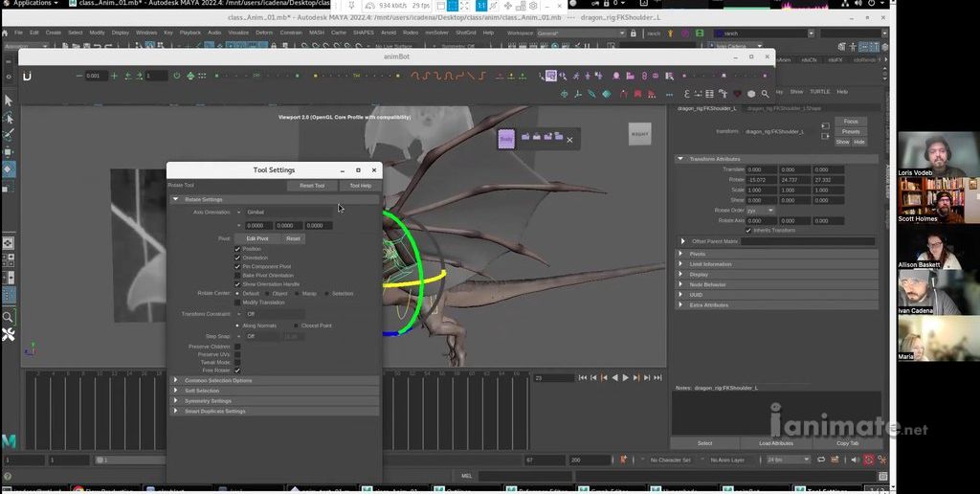Click the teal diamond icon in animBot

point(606,94)
